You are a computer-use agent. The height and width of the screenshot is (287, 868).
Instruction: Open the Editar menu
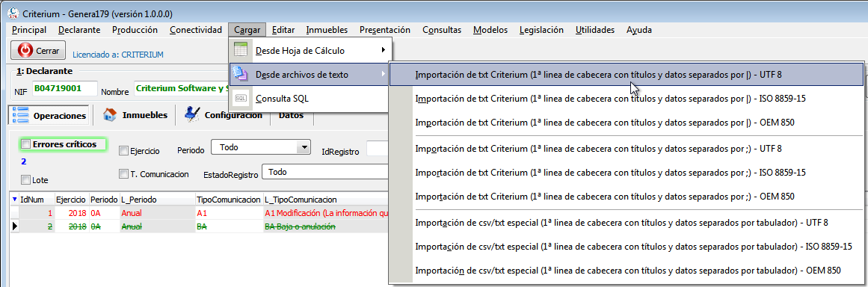283,30
